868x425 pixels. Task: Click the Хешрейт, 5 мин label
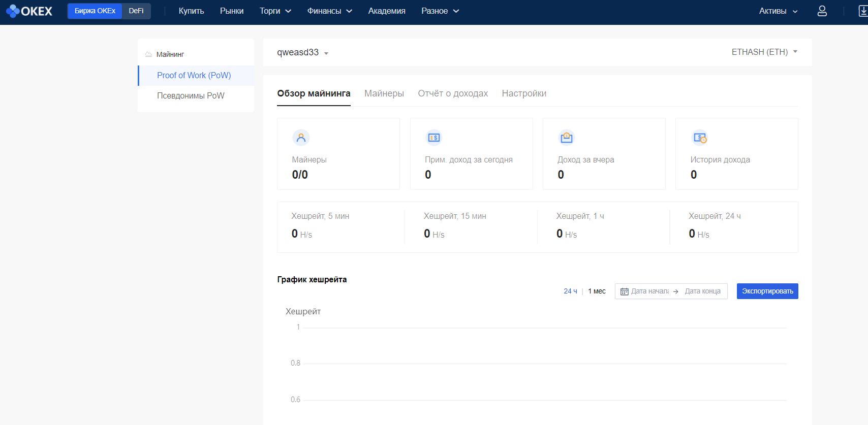320,216
